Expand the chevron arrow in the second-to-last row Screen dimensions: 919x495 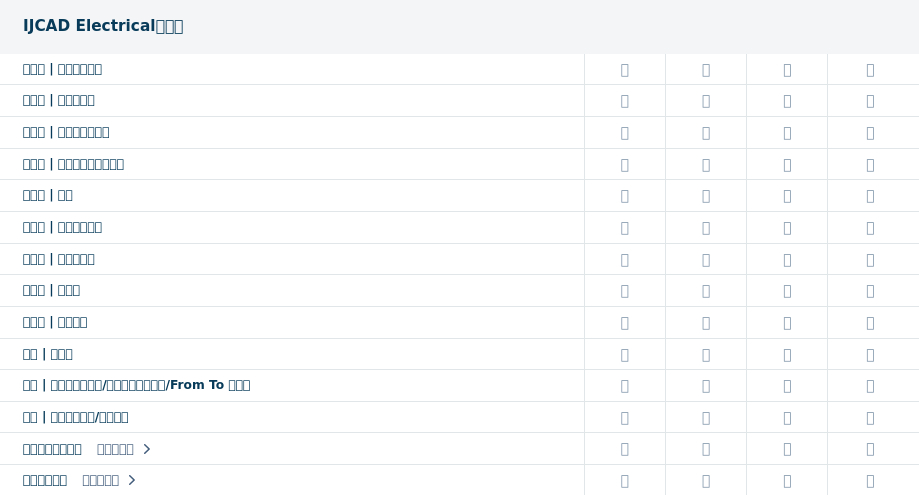click(147, 449)
